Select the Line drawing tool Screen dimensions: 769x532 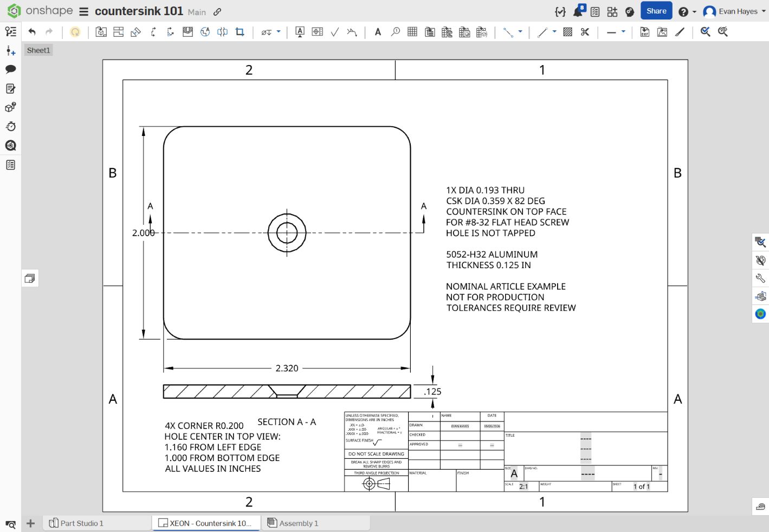click(x=542, y=32)
